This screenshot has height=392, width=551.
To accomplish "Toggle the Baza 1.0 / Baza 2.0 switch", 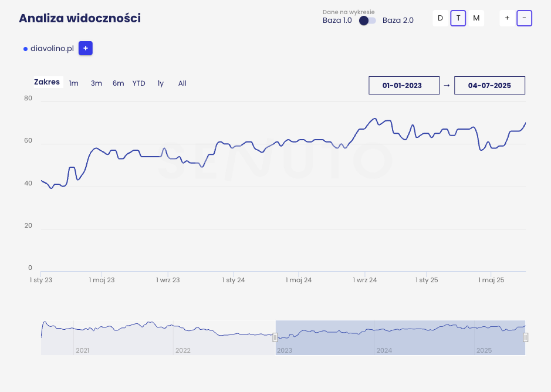I will 367,21.
